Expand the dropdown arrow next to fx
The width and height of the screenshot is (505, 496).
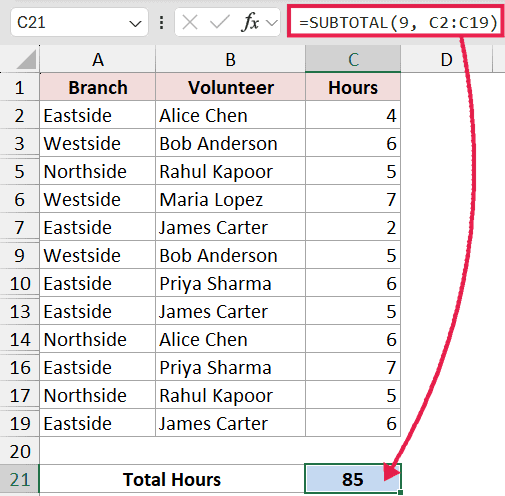(272, 23)
